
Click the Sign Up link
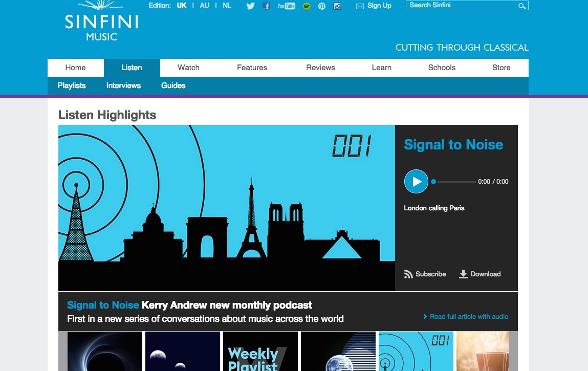(x=379, y=5)
